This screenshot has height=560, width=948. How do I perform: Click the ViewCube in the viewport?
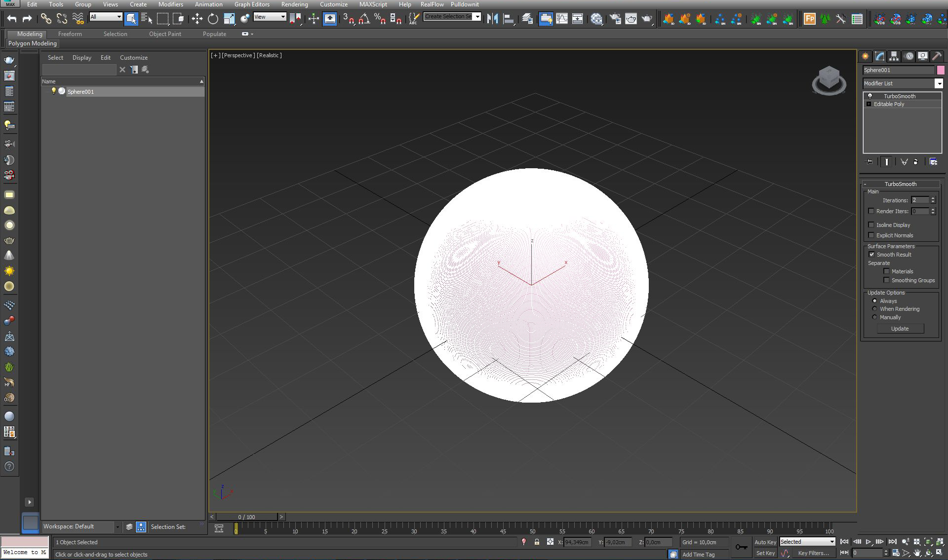click(x=829, y=80)
